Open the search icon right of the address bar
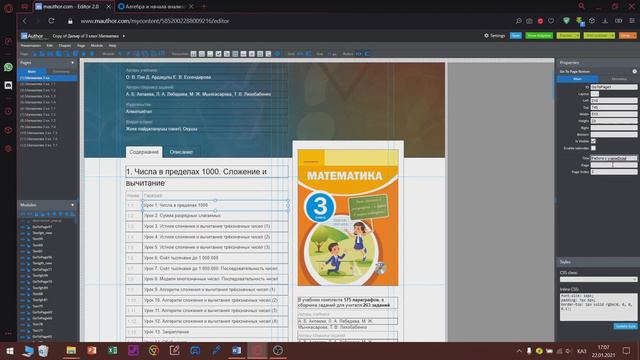Viewport: 640px width, 360px height. (518, 21)
